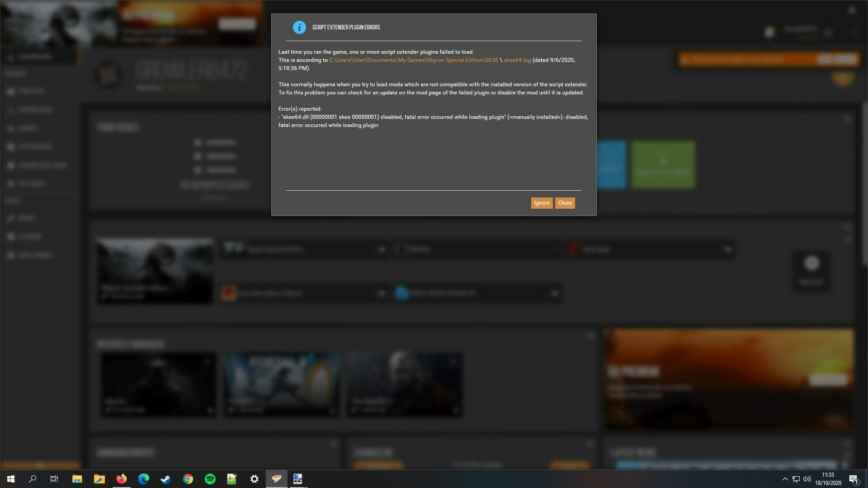Click the 'To fix this problem' line
Viewport: 868px width, 488px height.
tap(431, 93)
